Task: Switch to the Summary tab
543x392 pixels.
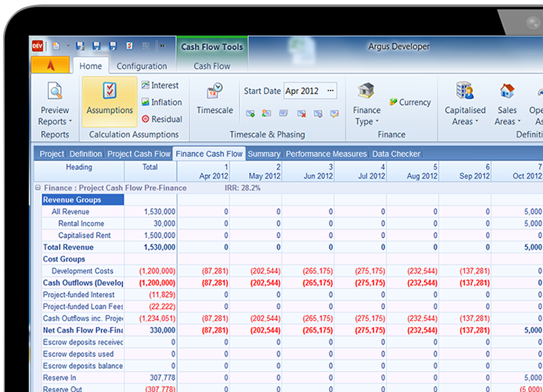Action: click(264, 154)
